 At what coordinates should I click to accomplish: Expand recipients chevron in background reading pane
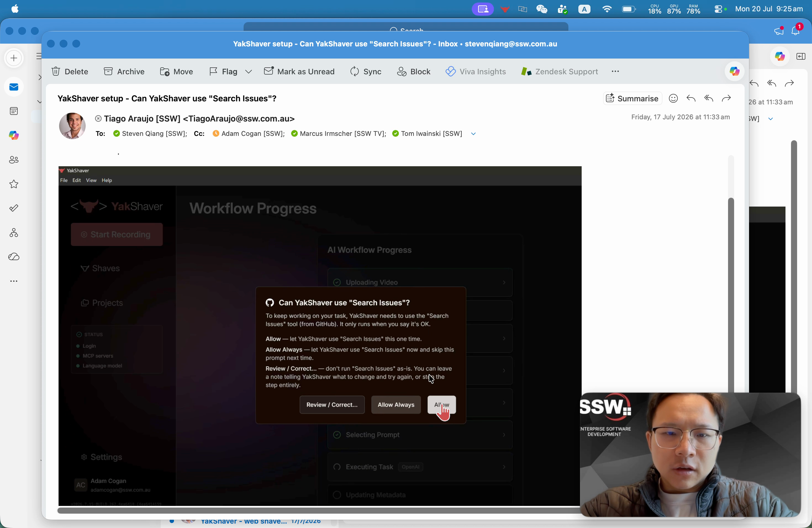771,119
